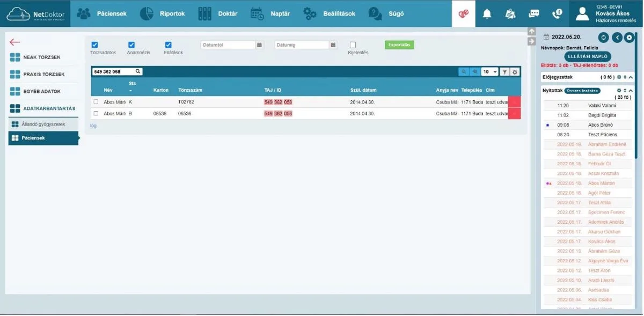Open the Doktár menu
This screenshot has height=316, width=644.
[x=217, y=13]
